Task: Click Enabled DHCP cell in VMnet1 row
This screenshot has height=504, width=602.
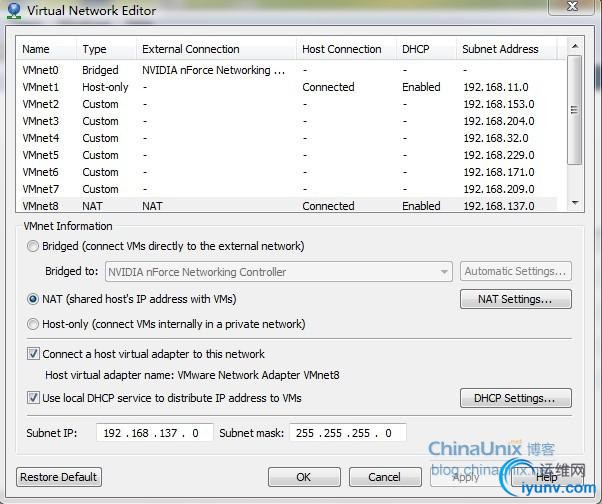Action: [421, 87]
